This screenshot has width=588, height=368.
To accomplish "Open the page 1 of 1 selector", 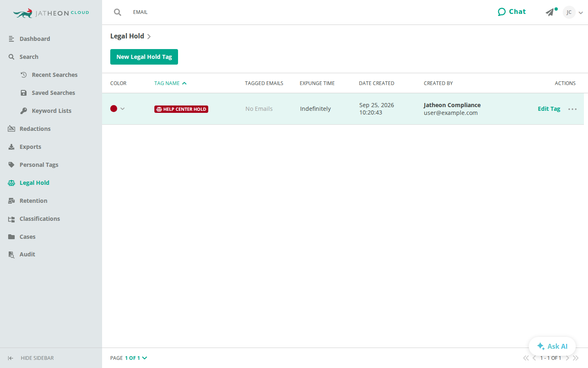I will click(136, 358).
